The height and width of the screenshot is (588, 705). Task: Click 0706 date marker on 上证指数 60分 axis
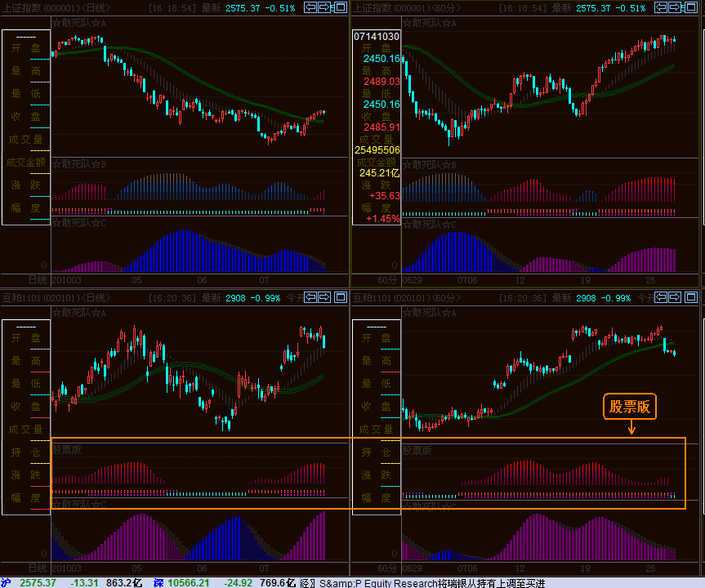(467, 280)
